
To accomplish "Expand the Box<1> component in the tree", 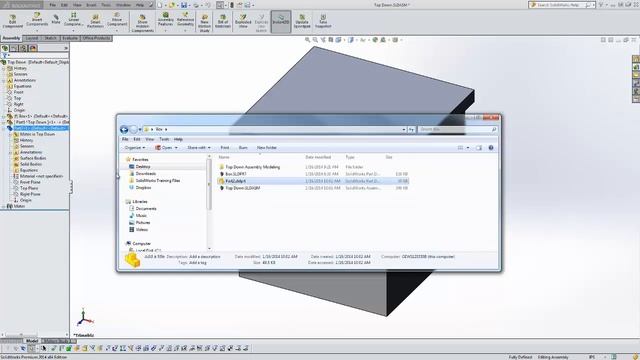I will [4, 116].
